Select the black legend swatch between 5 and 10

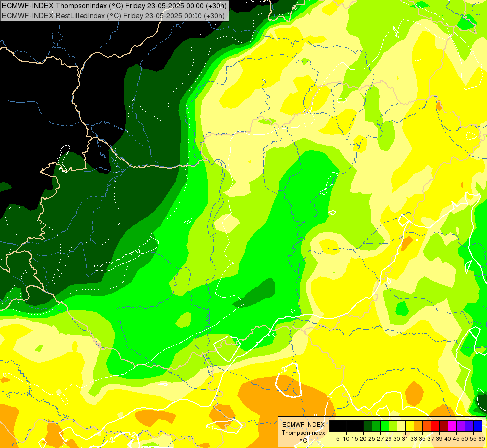pyautogui.click(x=342, y=426)
